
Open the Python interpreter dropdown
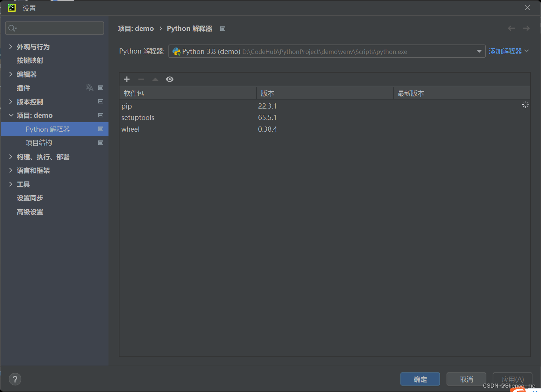tap(479, 51)
